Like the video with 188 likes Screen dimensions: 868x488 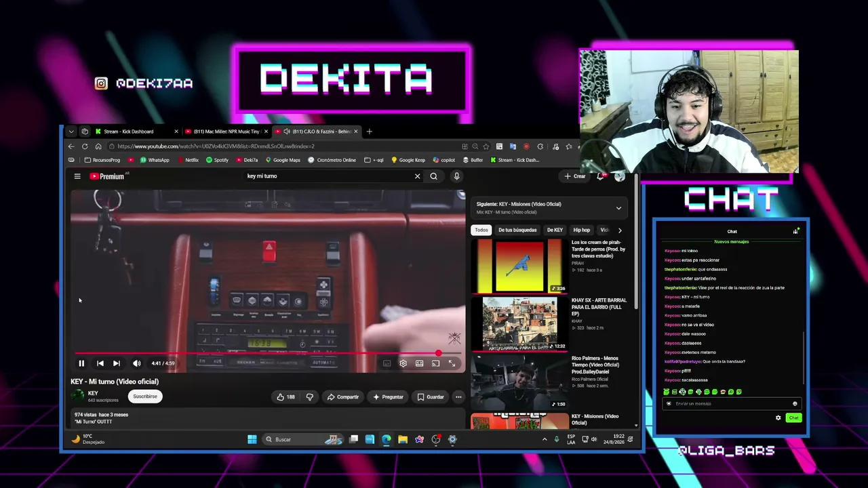(x=285, y=396)
